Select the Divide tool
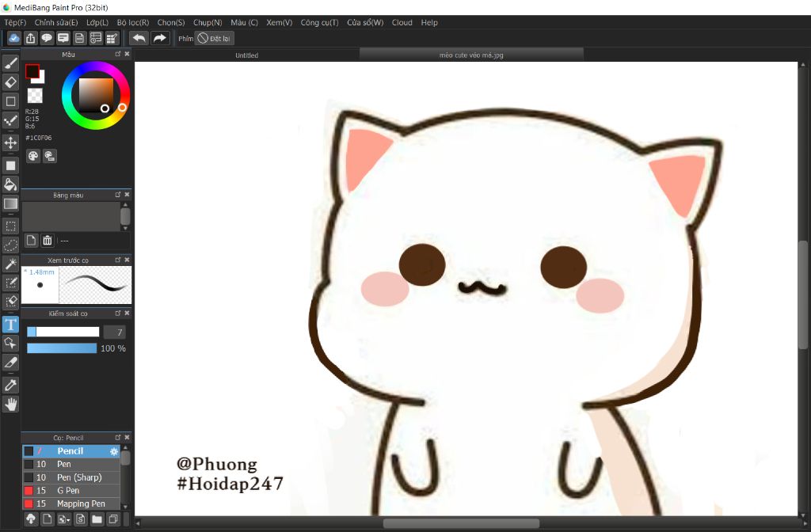811x532 pixels. (x=10, y=363)
